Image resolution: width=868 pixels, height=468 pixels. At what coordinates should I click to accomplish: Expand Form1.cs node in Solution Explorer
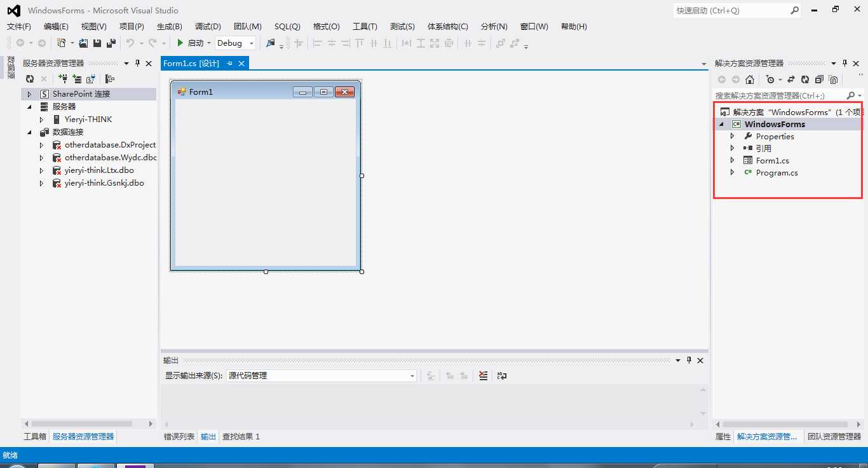[x=732, y=160]
